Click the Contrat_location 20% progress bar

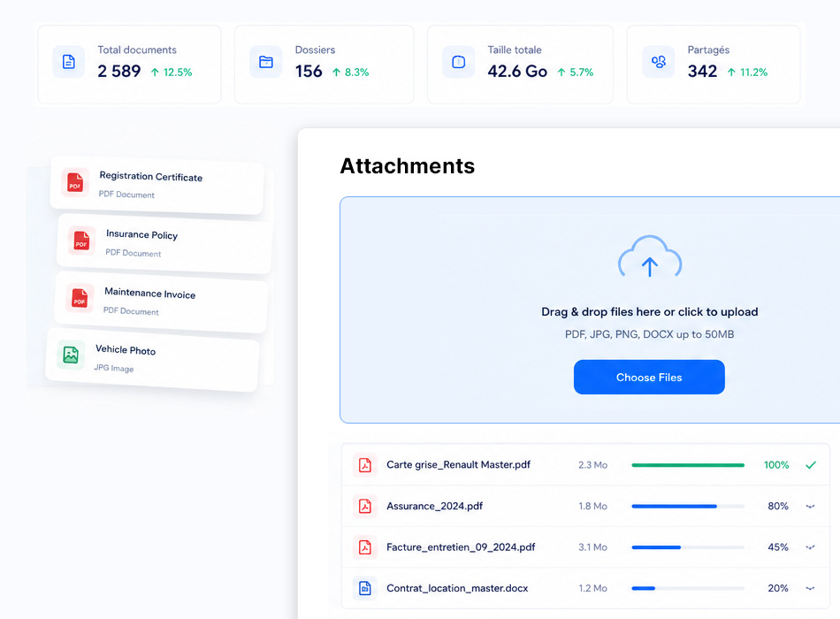[x=688, y=588]
